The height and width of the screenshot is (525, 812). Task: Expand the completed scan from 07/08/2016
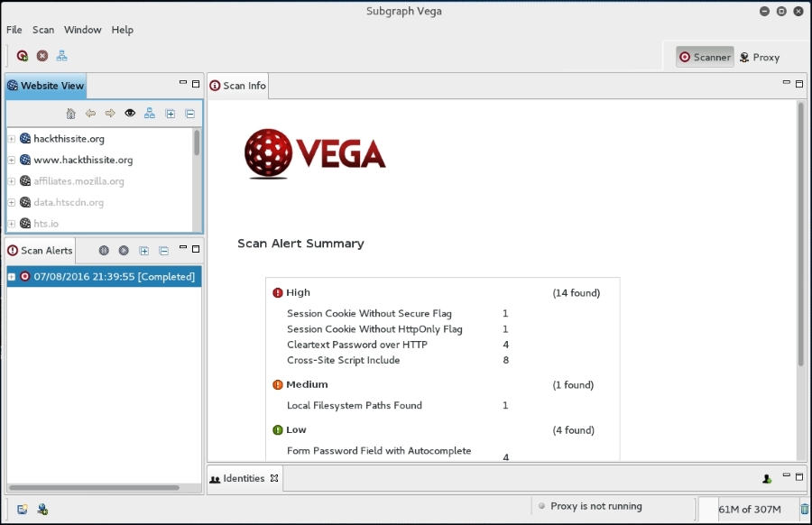coord(9,277)
